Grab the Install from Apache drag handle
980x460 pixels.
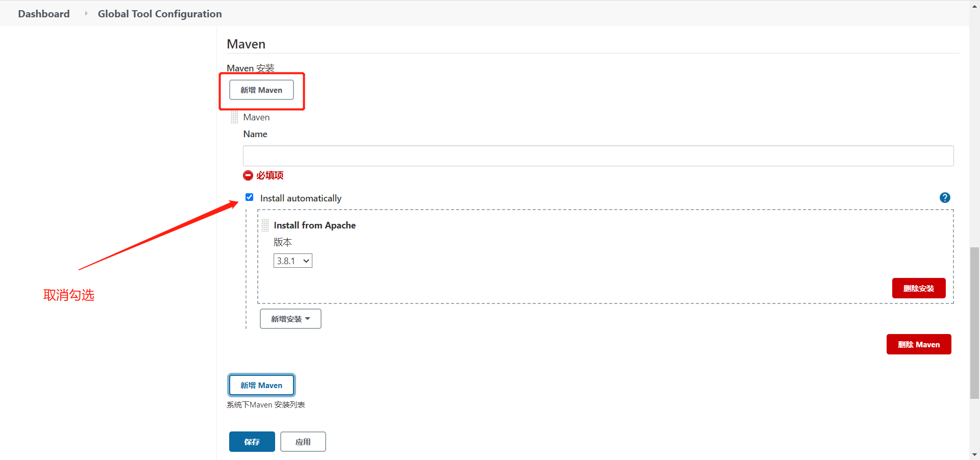pyautogui.click(x=265, y=225)
